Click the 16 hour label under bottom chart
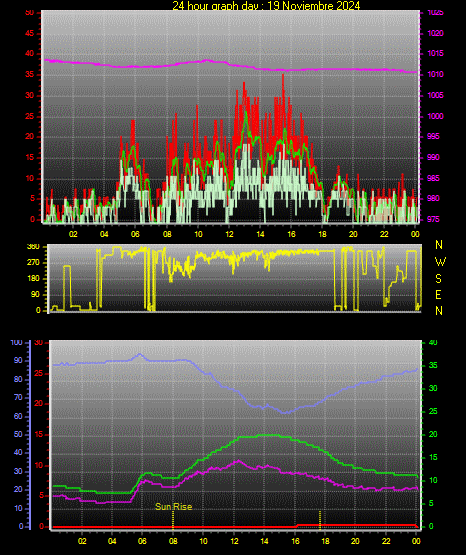The height and width of the screenshot is (555, 466). [295, 541]
